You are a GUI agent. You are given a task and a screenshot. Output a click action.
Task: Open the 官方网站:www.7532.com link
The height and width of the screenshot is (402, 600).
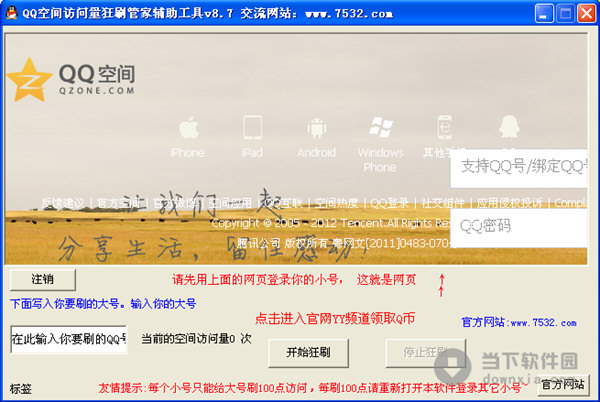(519, 322)
